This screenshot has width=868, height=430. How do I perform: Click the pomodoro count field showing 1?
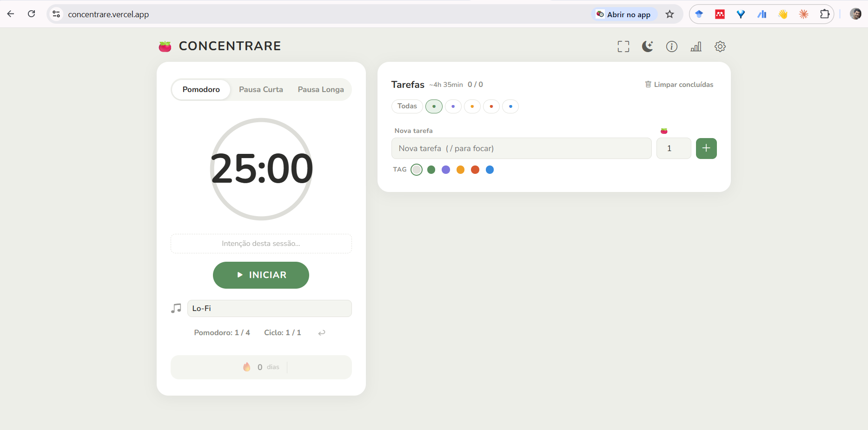(x=674, y=148)
